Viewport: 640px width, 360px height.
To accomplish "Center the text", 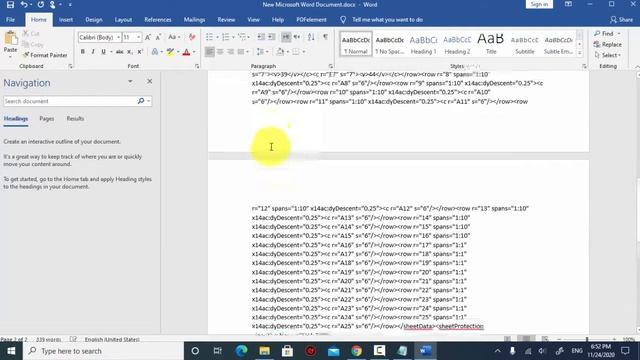I will (220, 52).
